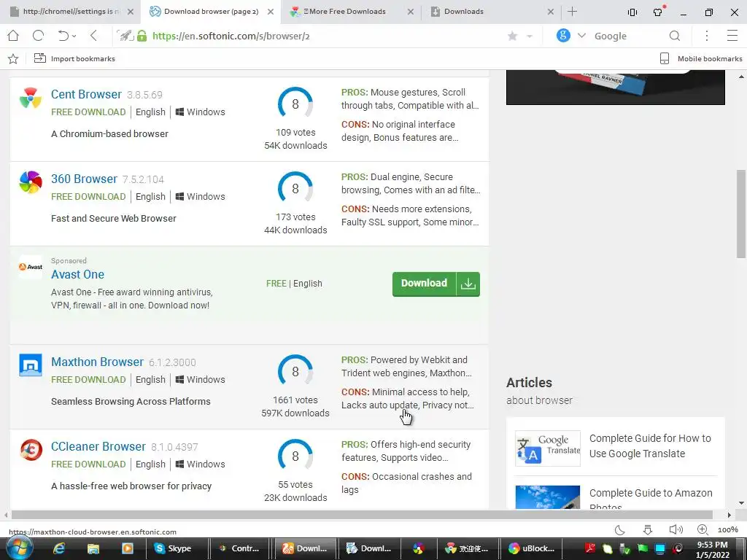Open the Windows Start orb
This screenshot has width=747, height=560.
pos(19,548)
